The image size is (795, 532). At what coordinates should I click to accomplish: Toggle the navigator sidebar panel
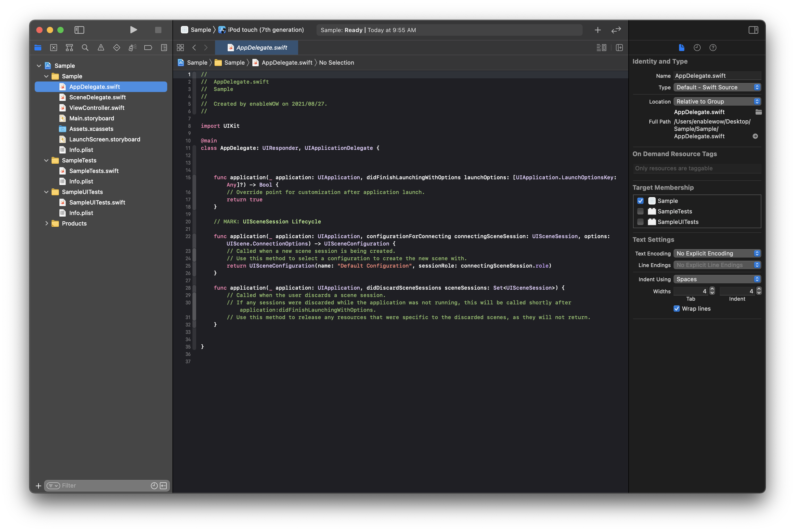tap(79, 30)
